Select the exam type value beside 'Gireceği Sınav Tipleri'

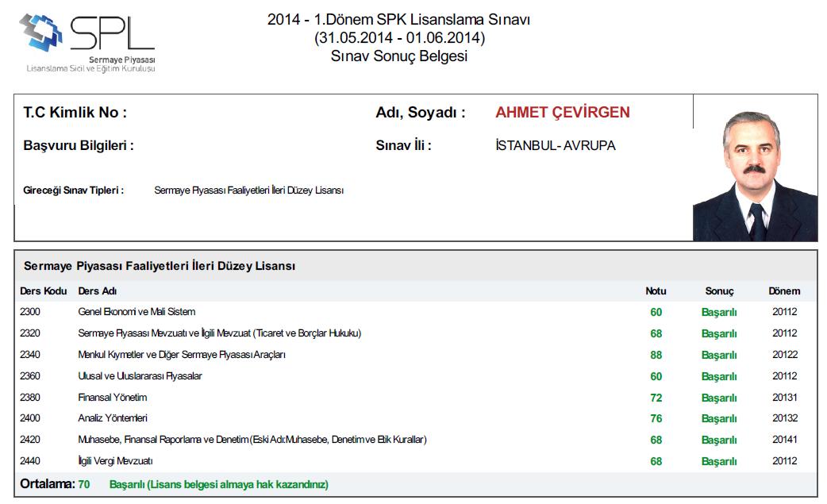tap(249, 190)
